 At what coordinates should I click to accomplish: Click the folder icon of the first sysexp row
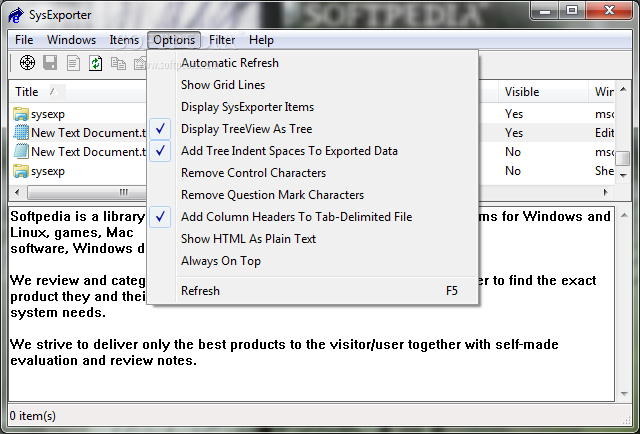click(20, 114)
